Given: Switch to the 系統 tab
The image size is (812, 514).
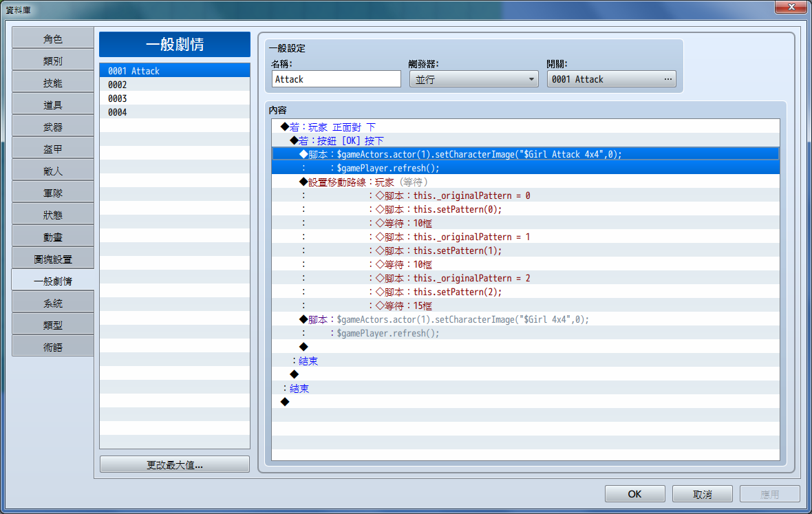Looking at the screenshot, I should 53,303.
